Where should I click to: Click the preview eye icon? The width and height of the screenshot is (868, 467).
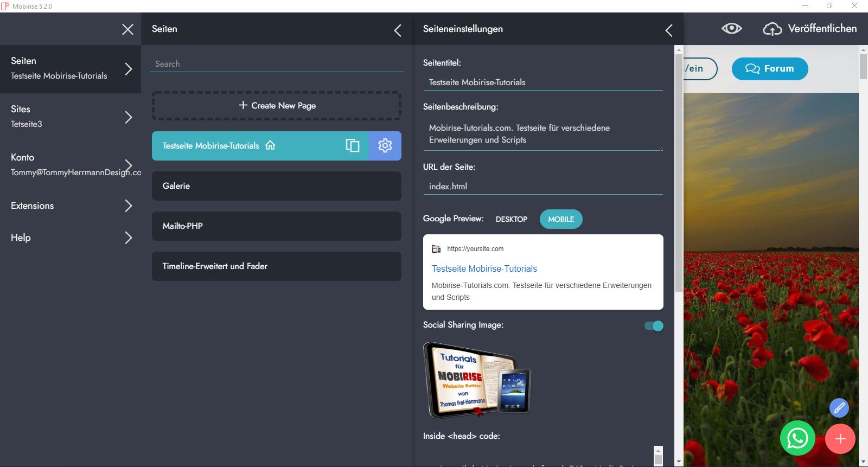pyautogui.click(x=731, y=29)
